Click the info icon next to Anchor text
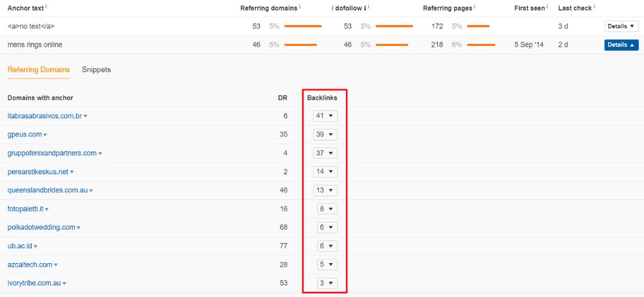This screenshot has width=644, height=297. click(47, 7)
